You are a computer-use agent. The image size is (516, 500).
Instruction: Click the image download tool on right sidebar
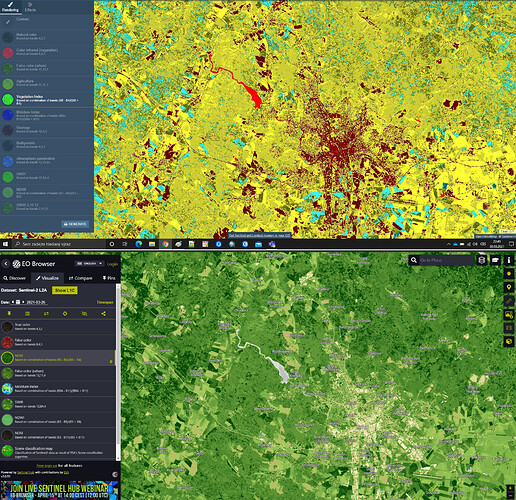point(509,314)
